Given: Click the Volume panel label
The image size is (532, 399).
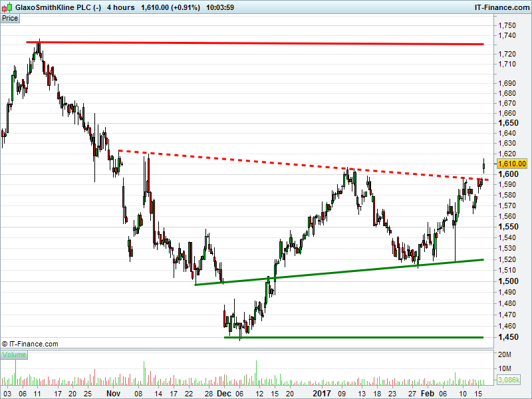Looking at the screenshot, I should (14, 354).
